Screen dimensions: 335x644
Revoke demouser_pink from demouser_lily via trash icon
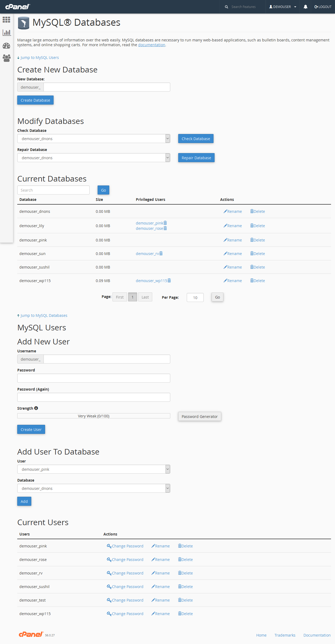click(165, 223)
